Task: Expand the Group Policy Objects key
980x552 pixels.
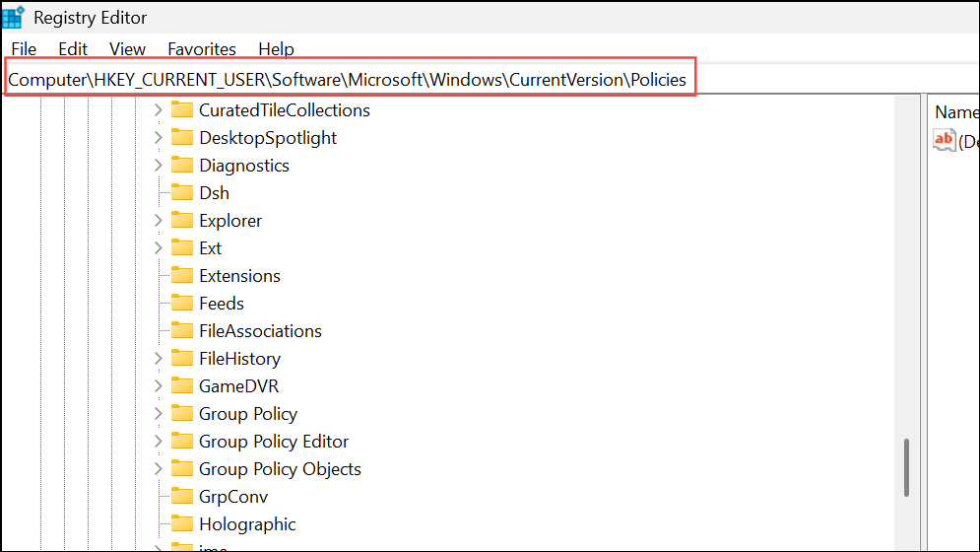Action: tap(159, 469)
